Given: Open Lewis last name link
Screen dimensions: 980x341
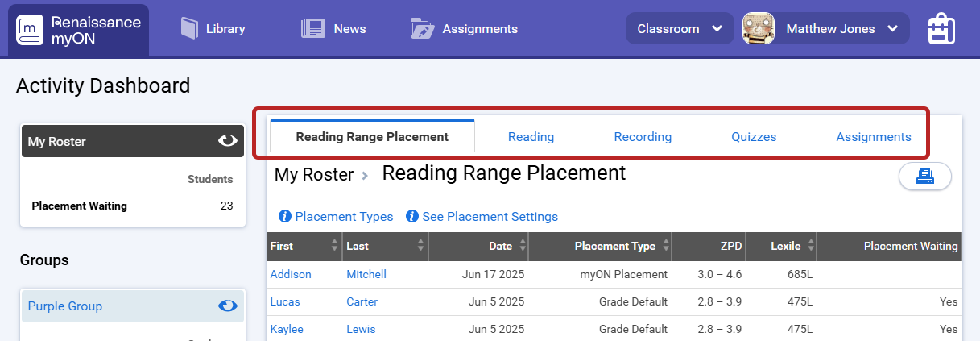Looking at the screenshot, I should click(361, 329).
